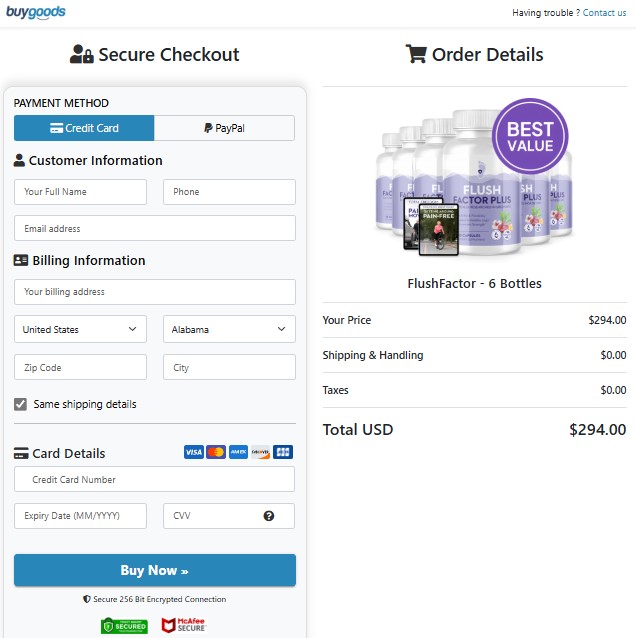Viewport: 636px width, 638px height.
Task: Click the buygoods logo
Action: [37, 12]
